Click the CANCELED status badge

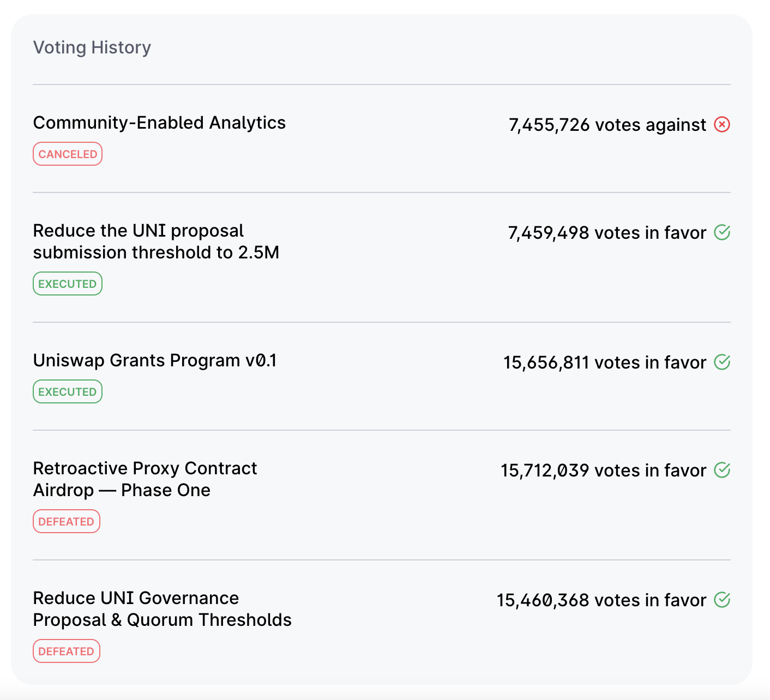pos(68,154)
